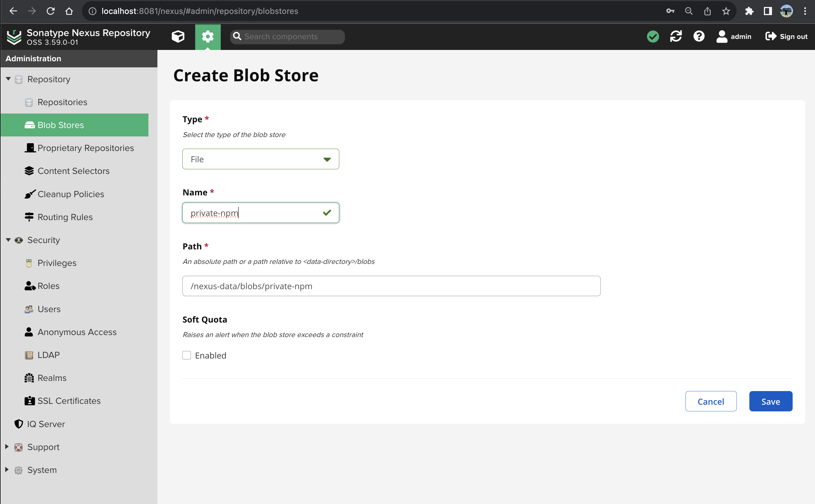Viewport: 815px width, 504px height.
Task: Expand the Support tree section
Action: pos(7,447)
